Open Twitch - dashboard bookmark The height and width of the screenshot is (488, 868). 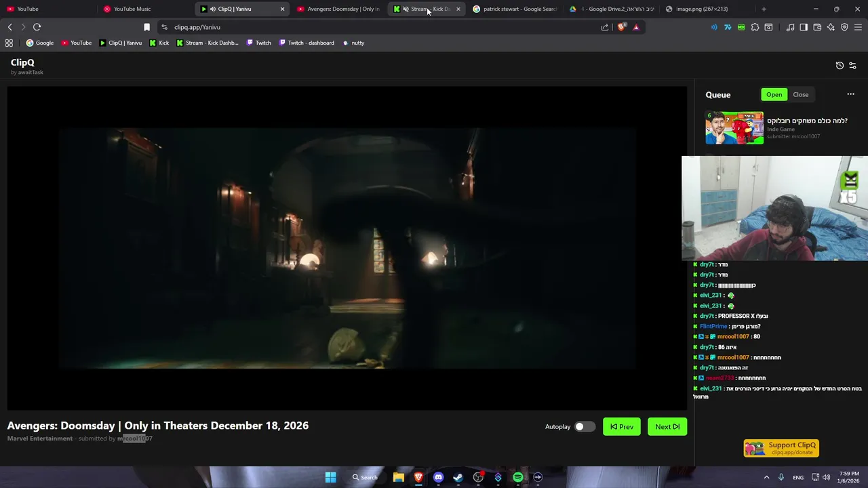point(307,43)
